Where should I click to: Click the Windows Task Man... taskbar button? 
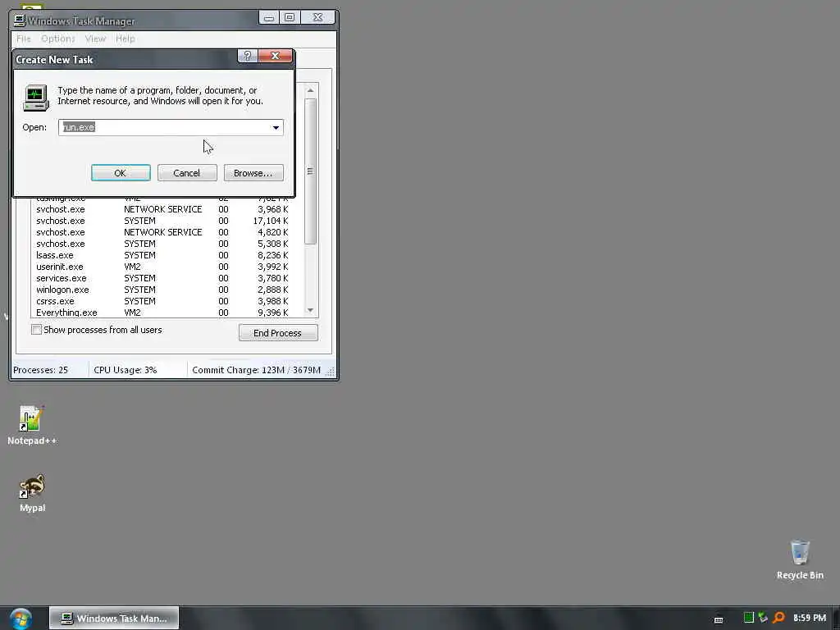pos(114,619)
